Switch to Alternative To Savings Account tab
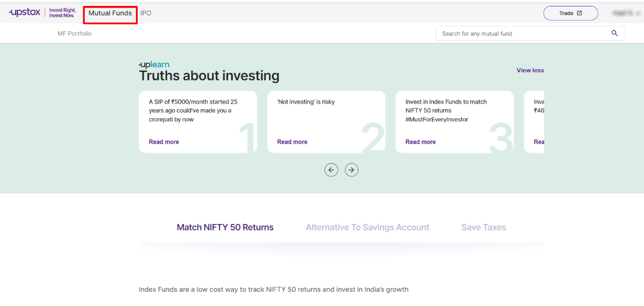This screenshot has height=306, width=644. point(367,228)
